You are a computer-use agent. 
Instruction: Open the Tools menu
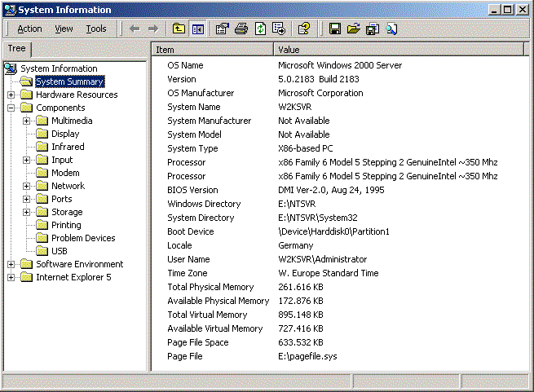[x=96, y=29]
